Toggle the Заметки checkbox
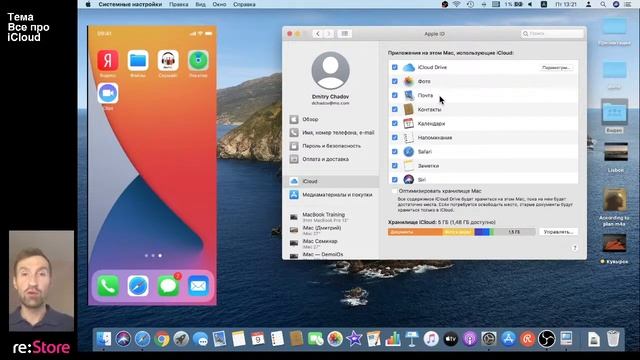This screenshot has width=640, height=360. 395,166
